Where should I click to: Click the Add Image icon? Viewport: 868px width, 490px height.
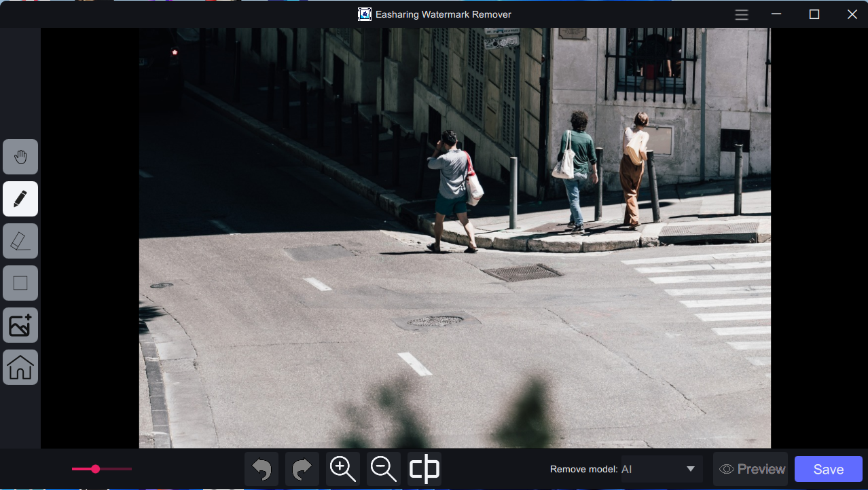tap(20, 325)
